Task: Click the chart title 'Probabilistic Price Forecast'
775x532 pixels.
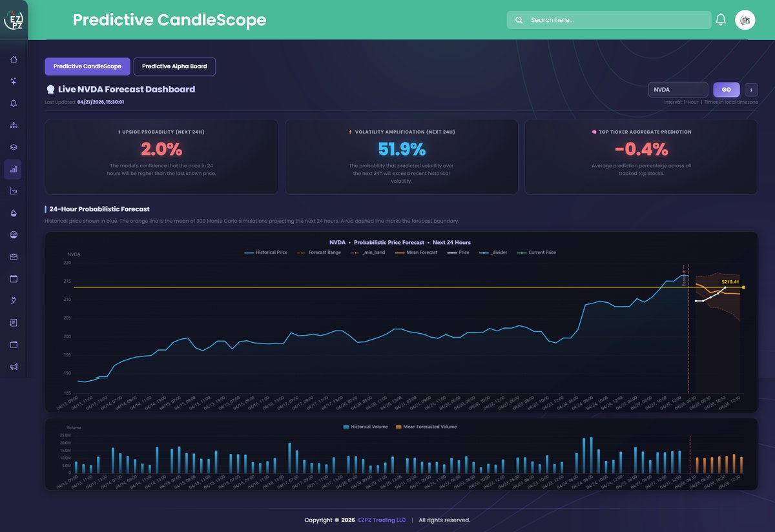Action: pyautogui.click(x=389, y=243)
